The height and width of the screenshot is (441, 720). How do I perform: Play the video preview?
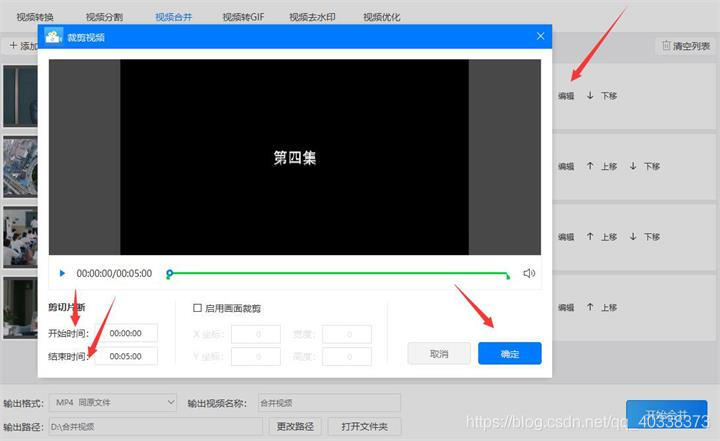tap(62, 273)
